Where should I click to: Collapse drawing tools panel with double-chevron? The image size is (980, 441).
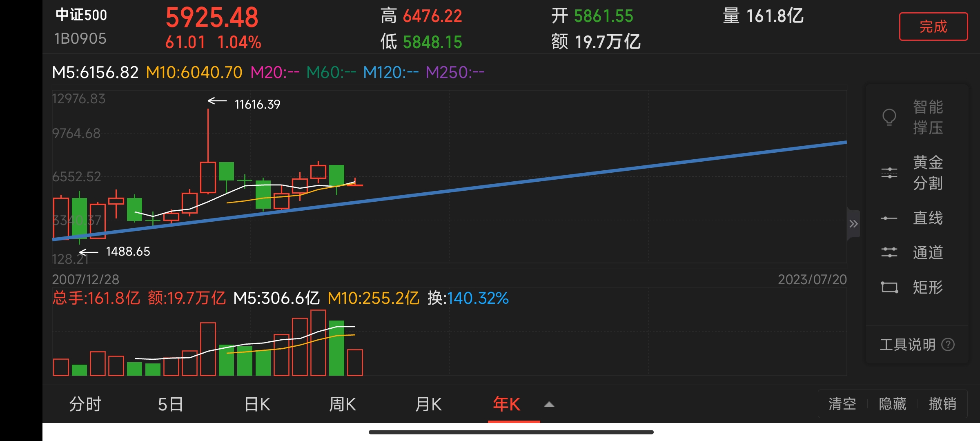(x=853, y=224)
